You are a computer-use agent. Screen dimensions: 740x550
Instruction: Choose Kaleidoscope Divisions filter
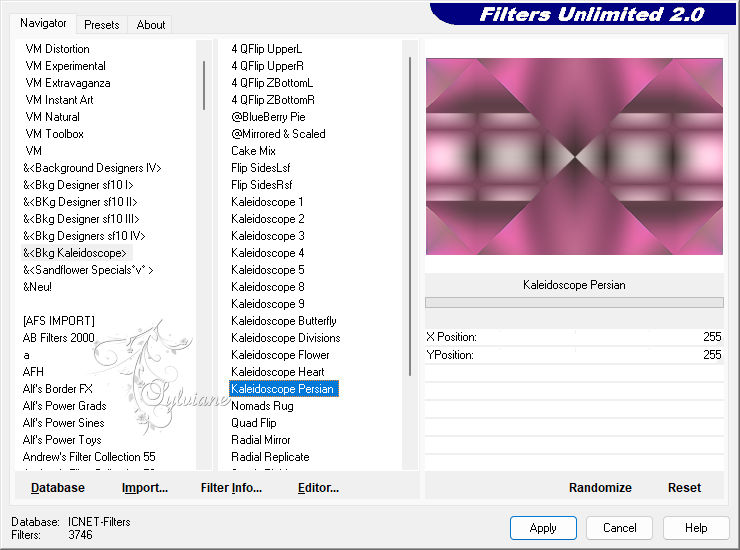(x=286, y=338)
